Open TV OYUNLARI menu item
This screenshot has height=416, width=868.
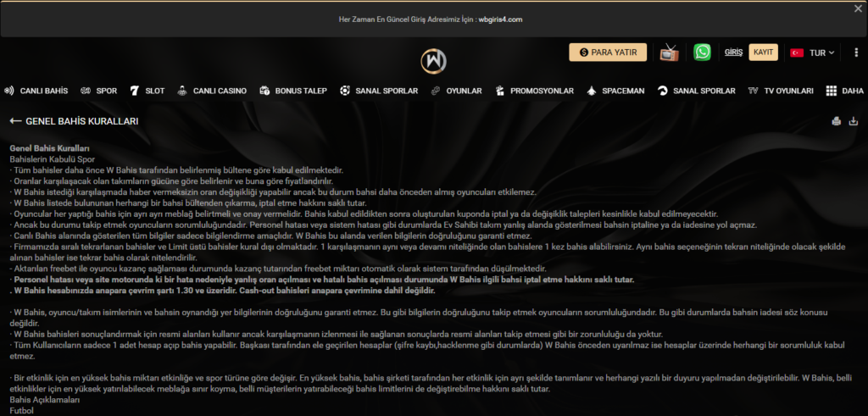(x=789, y=91)
